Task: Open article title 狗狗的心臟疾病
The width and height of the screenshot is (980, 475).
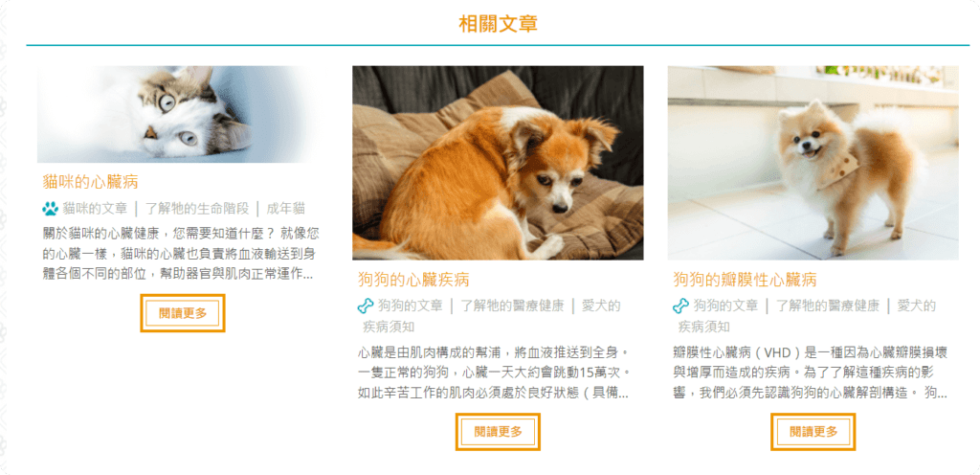Action: coord(413,280)
